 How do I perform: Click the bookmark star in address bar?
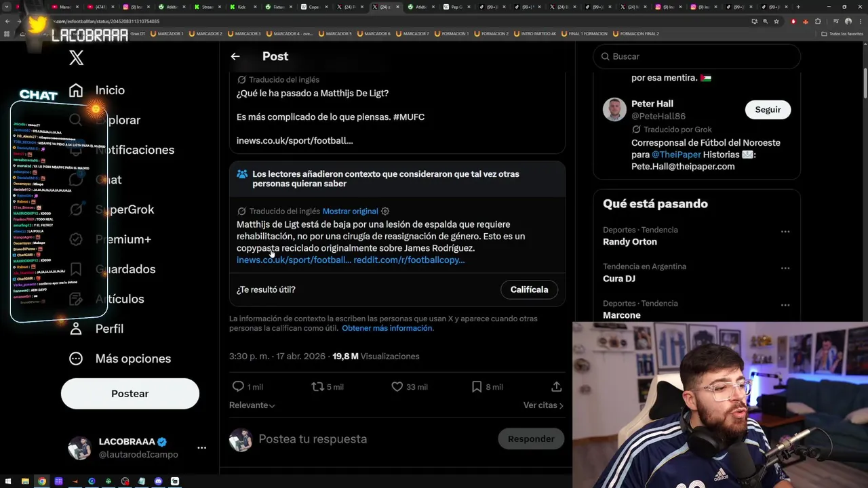click(776, 21)
